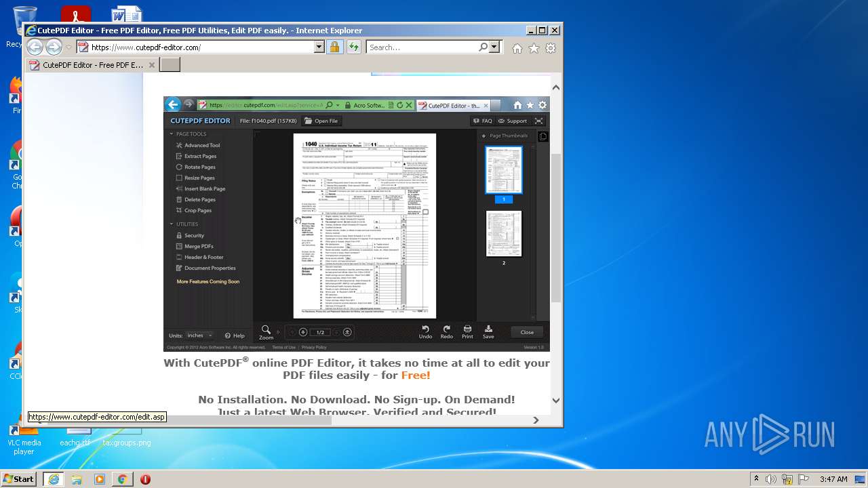Launch Windows Media Player from the taskbar

tap(100, 479)
